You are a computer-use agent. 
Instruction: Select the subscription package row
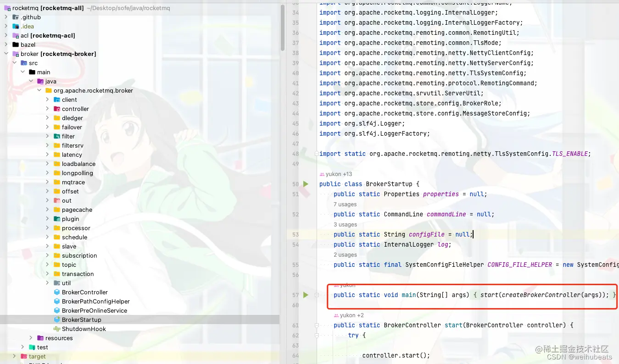coord(139,255)
